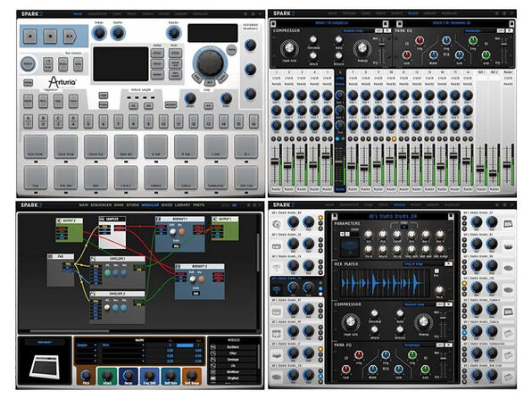Click the speaker icon on the OUTPUT 1 module
The width and height of the screenshot is (532, 399).
point(214,220)
